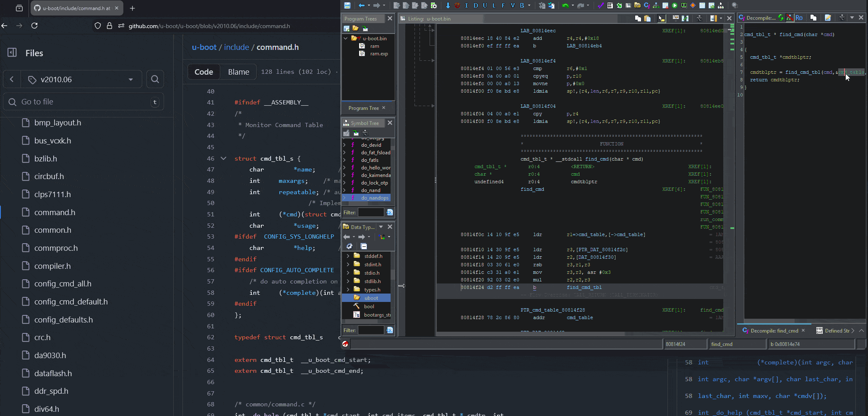Click the Disassemble 'D' toolbar icon
This screenshot has width=868, height=416.
pyautogui.click(x=475, y=5)
